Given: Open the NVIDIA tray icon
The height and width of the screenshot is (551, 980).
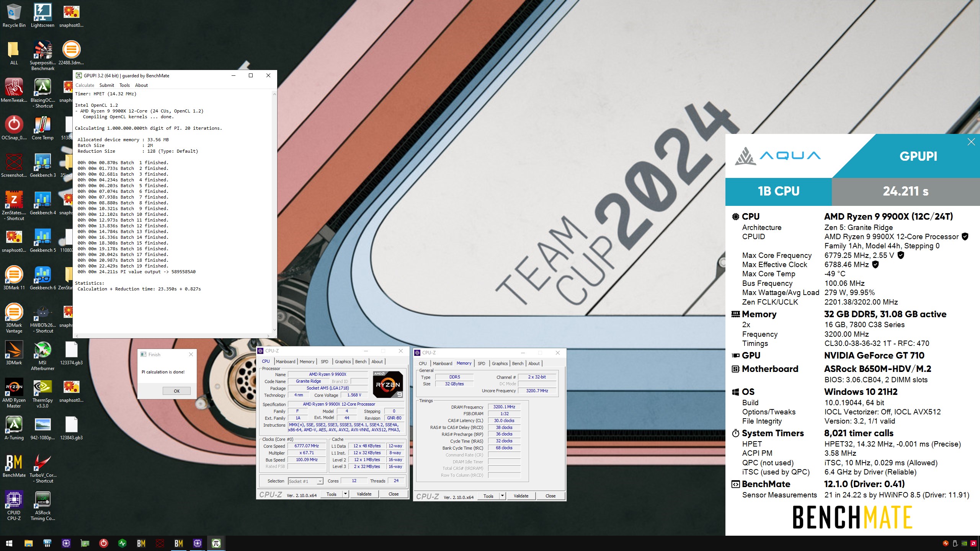Looking at the screenshot, I should (x=964, y=543).
